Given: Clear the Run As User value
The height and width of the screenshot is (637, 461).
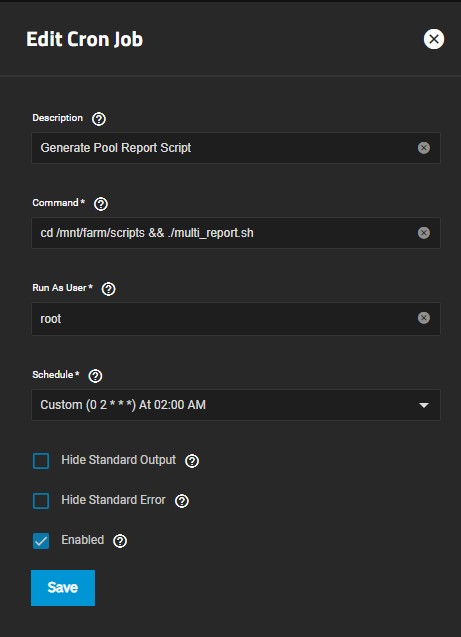Looking at the screenshot, I should pyautogui.click(x=424, y=318).
